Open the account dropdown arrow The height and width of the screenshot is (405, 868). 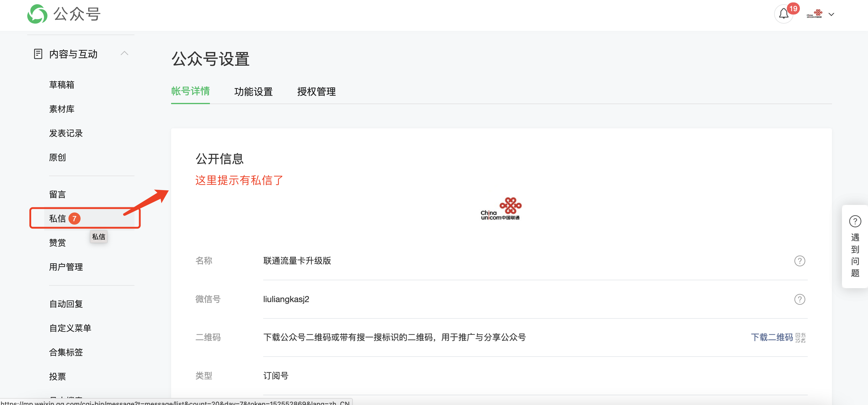tap(831, 15)
